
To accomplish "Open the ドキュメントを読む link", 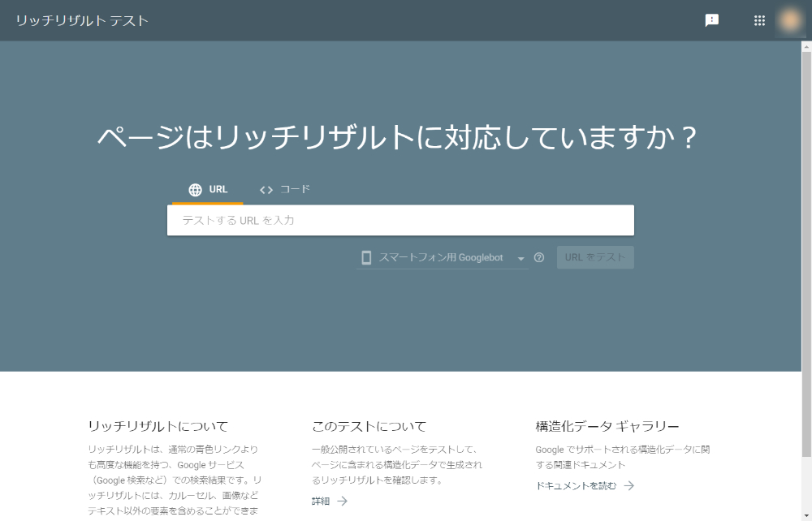I will pos(585,486).
